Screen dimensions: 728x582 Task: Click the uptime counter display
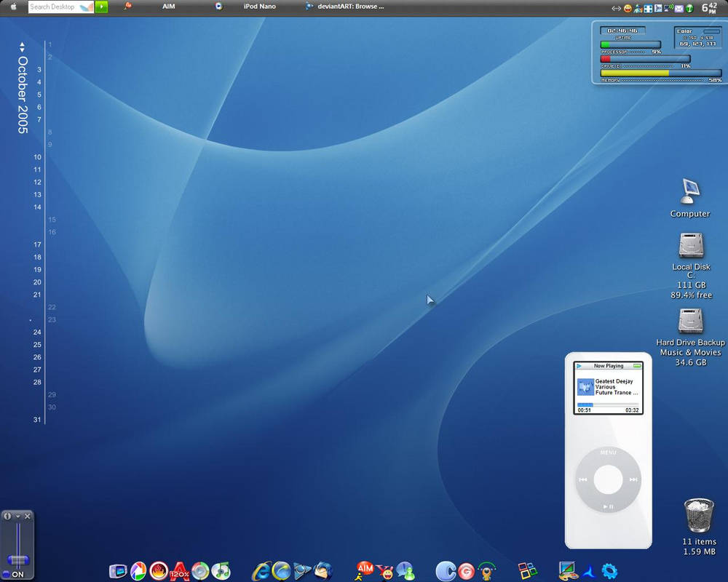pyautogui.click(x=622, y=31)
